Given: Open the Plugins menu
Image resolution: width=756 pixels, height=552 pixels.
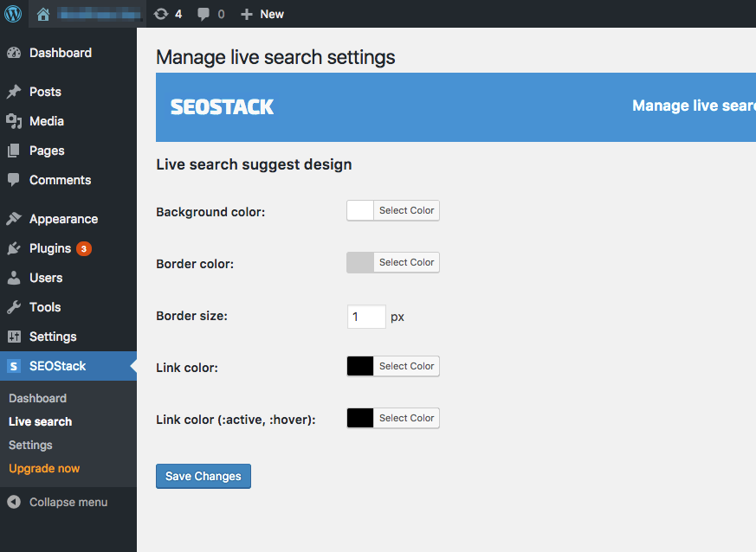Looking at the screenshot, I should tap(50, 248).
